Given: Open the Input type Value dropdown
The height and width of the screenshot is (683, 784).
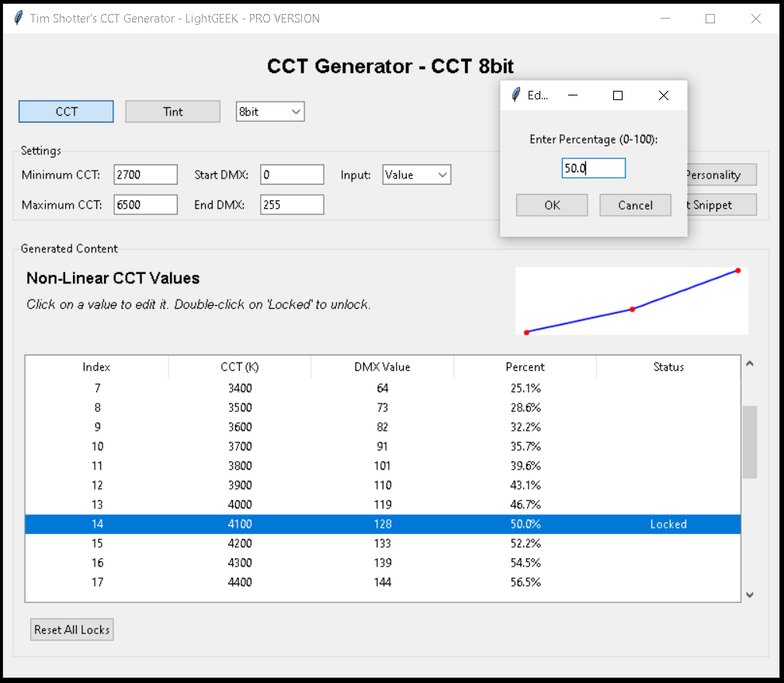Looking at the screenshot, I should [x=416, y=175].
